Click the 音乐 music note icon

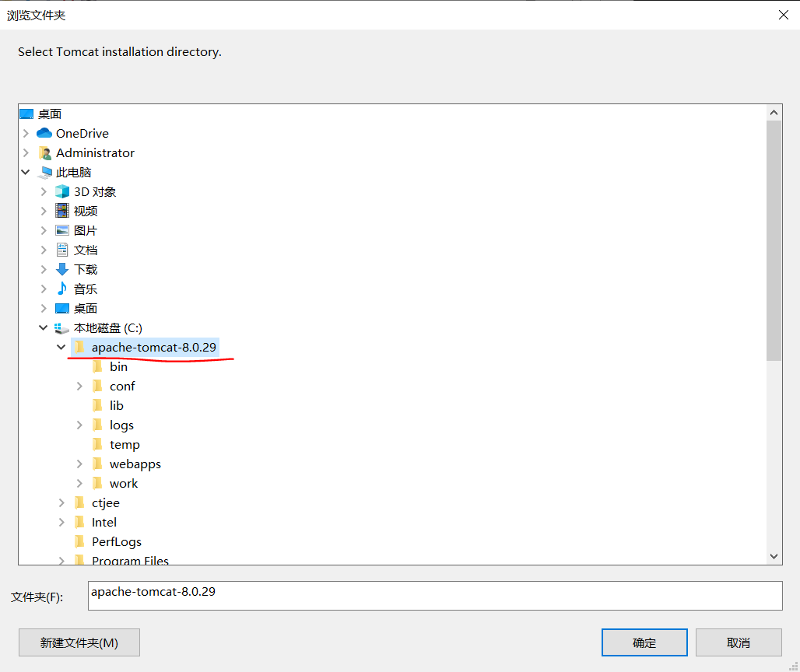click(x=62, y=289)
